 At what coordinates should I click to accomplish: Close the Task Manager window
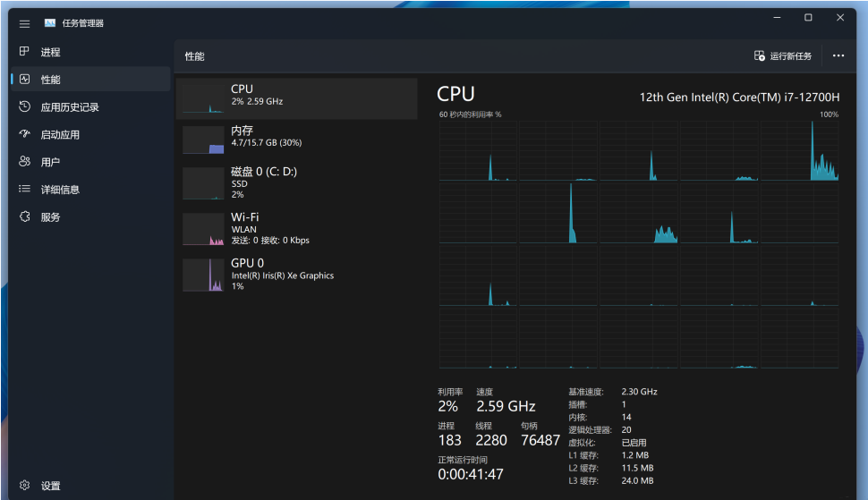click(x=840, y=18)
